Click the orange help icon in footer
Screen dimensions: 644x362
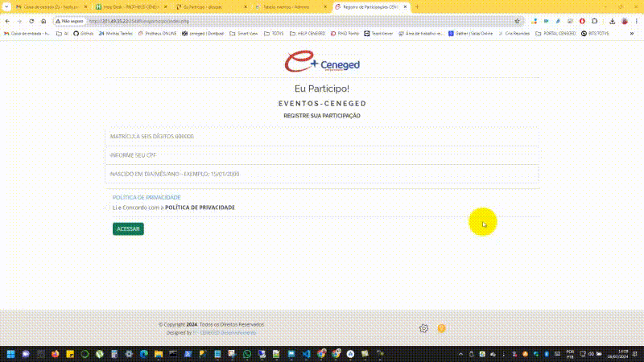coord(441,328)
